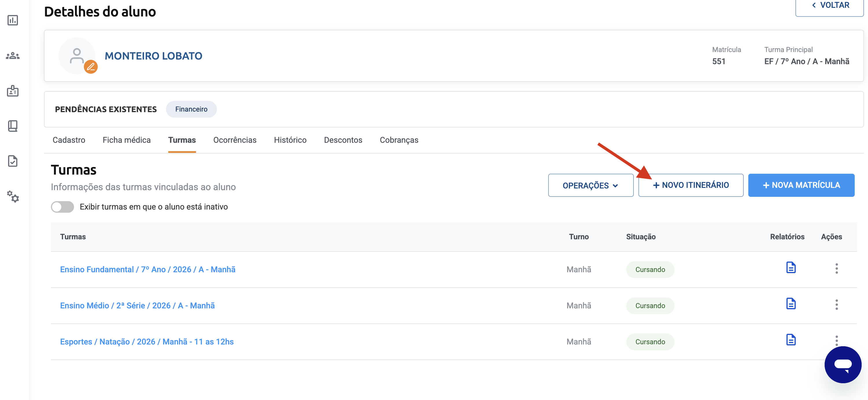868x400 pixels.
Task: Go back with the Voltar button
Action: pyautogui.click(x=829, y=6)
